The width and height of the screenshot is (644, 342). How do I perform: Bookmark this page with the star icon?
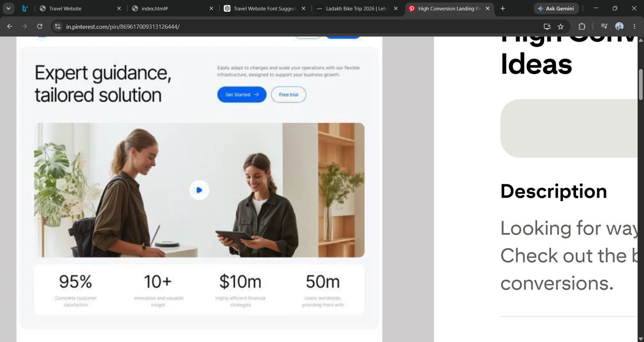pyautogui.click(x=561, y=27)
